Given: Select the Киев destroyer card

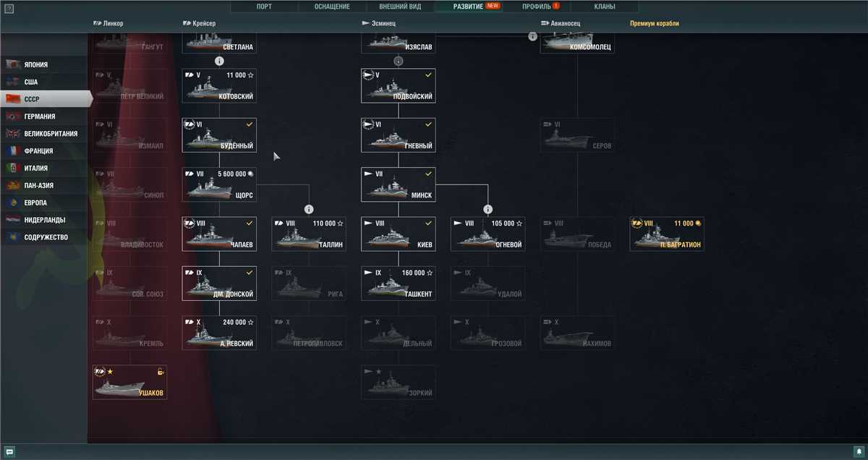Looking at the screenshot, I should click(x=398, y=234).
